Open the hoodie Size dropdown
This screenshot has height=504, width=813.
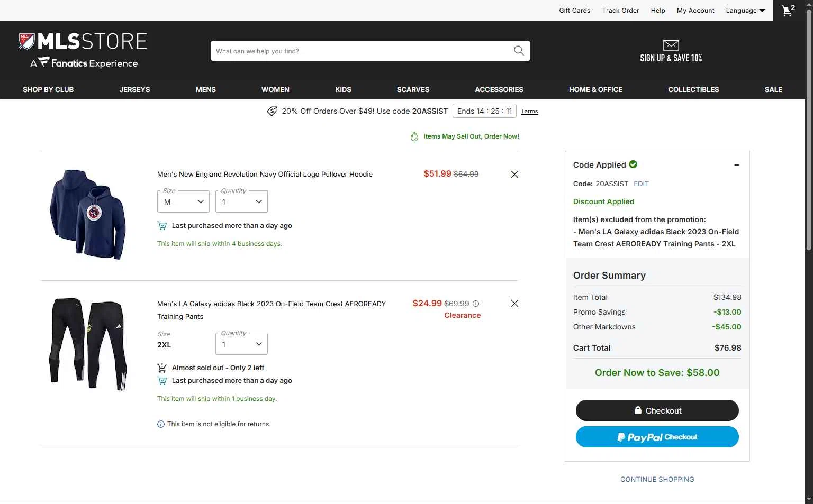click(183, 202)
